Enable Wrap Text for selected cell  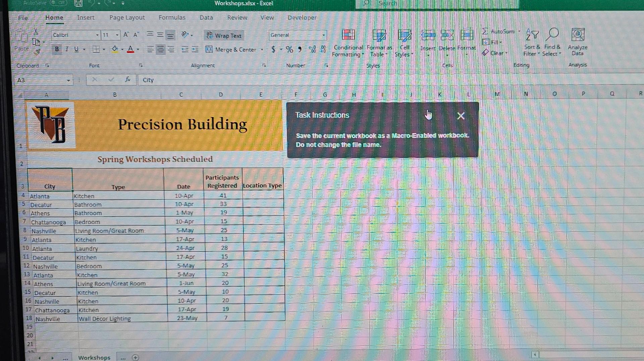pos(223,36)
